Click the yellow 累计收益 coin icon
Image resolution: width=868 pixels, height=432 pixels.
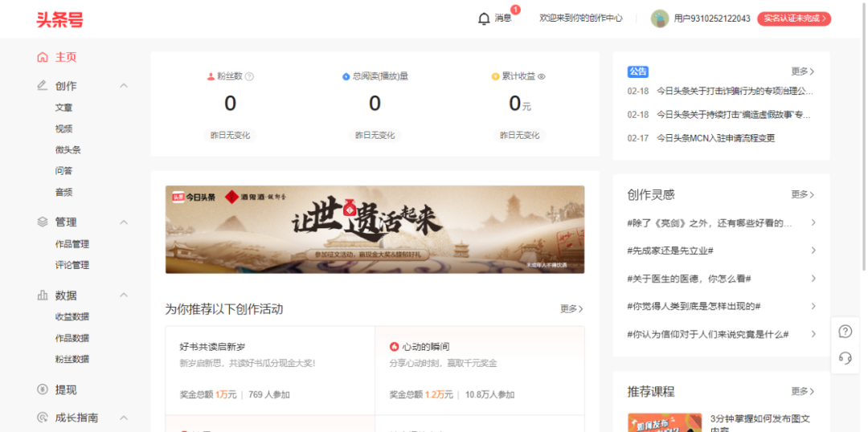click(495, 77)
